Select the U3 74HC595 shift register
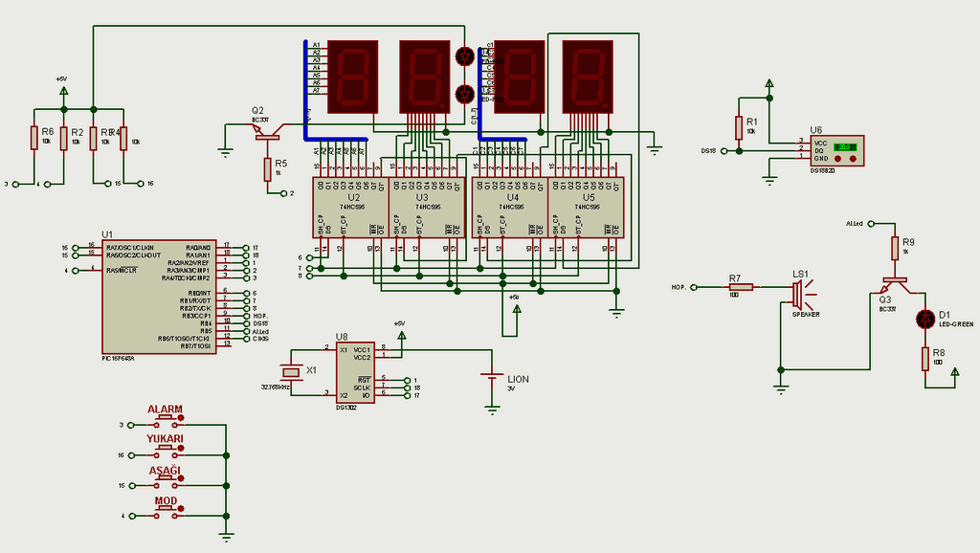 427,208
